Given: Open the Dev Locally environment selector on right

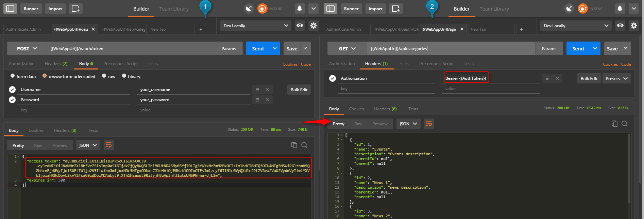Looking at the screenshot, I should pyautogui.click(x=576, y=26).
